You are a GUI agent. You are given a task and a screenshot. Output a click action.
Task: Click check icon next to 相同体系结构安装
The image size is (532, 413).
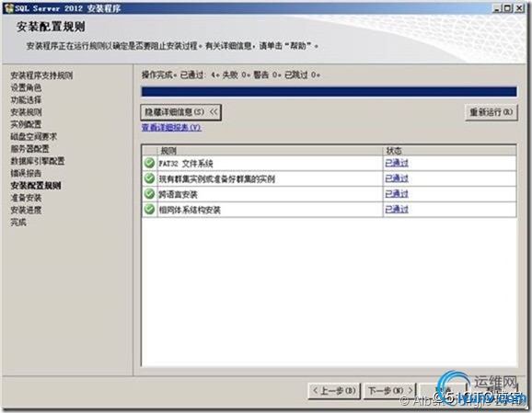click(149, 209)
